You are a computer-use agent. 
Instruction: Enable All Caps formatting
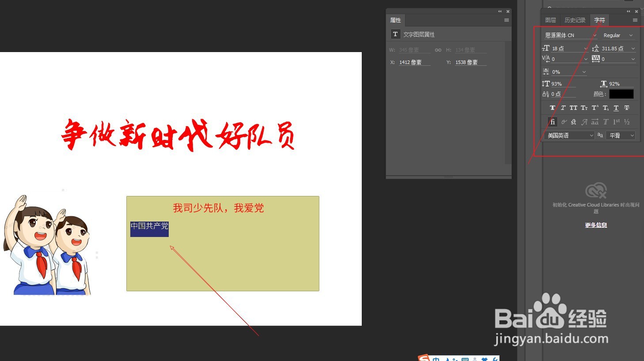[x=573, y=108]
